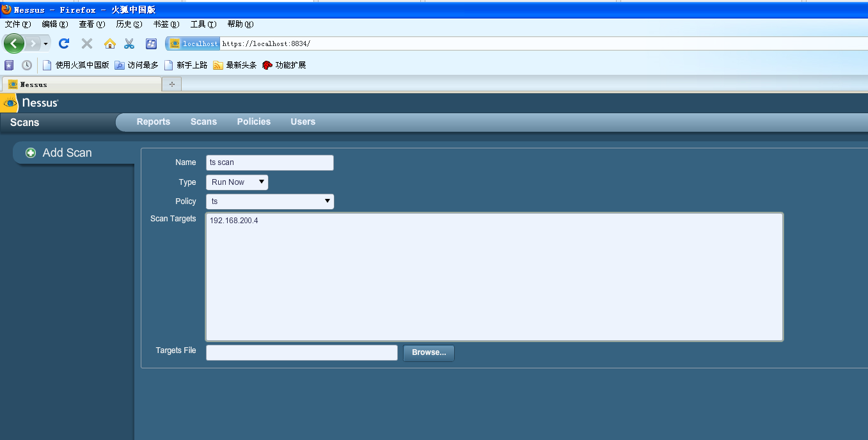Open the Policy dropdown showing ts

[269, 201]
